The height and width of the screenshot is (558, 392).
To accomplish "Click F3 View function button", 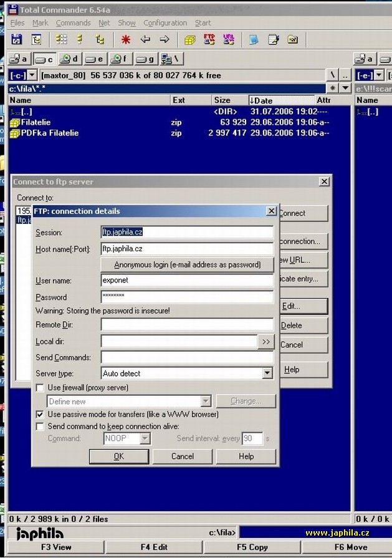I will point(56,547).
